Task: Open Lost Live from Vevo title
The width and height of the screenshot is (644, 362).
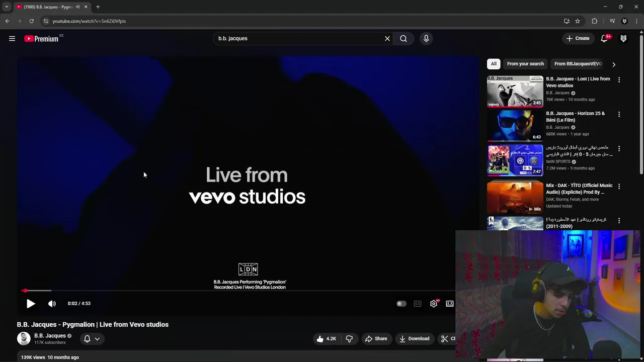Action: click(578, 82)
